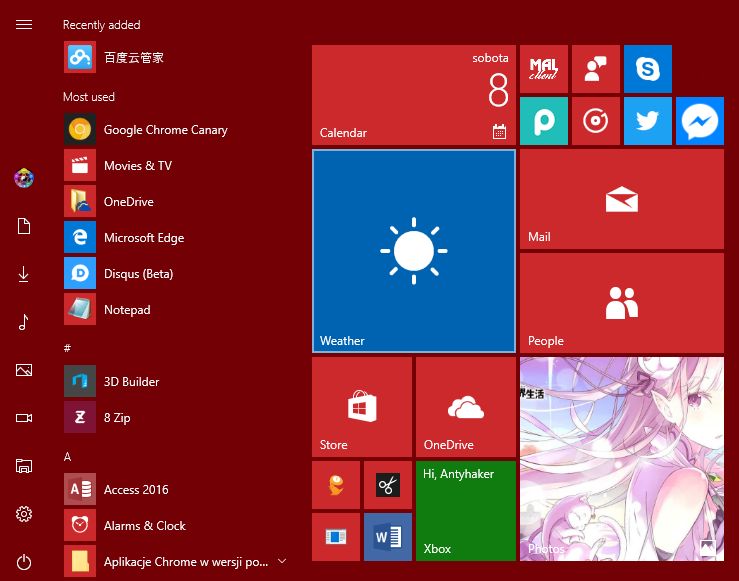The image size is (739, 581).
Task: Open the Videos sidebar icon
Action: pyautogui.click(x=24, y=418)
